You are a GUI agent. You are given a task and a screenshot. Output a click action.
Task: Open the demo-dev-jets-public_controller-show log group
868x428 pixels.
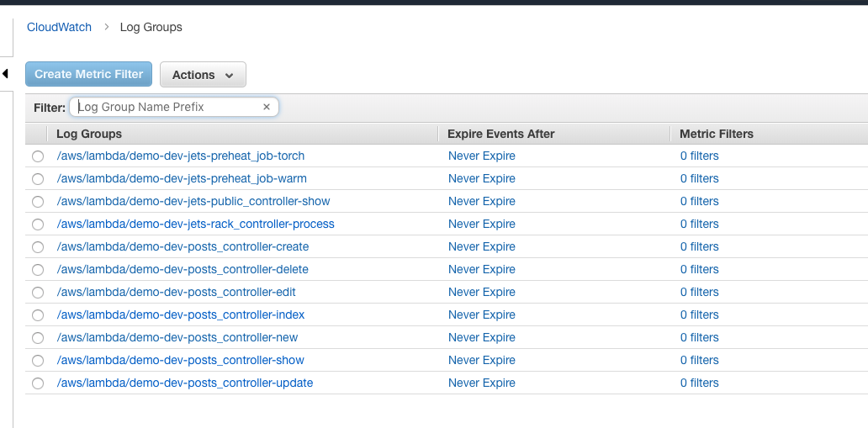pyautogui.click(x=193, y=201)
